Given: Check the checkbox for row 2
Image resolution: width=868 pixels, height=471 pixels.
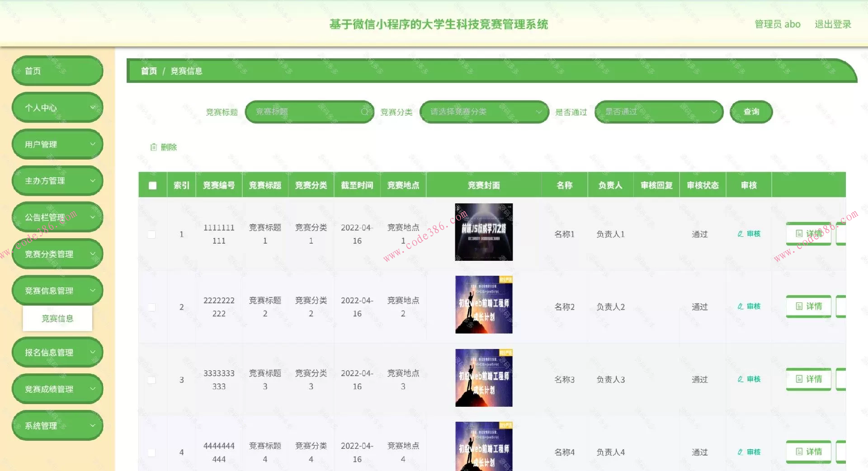Looking at the screenshot, I should [152, 306].
